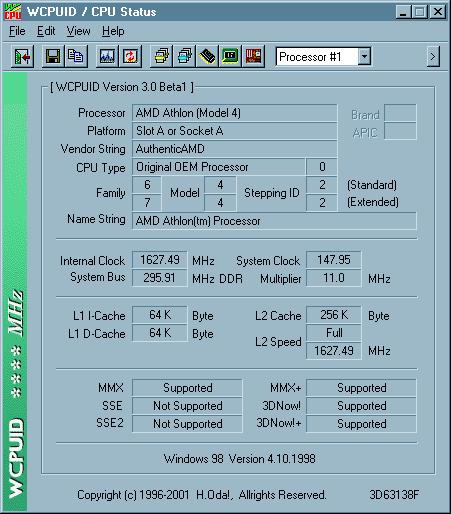Open the File menu

17,31
